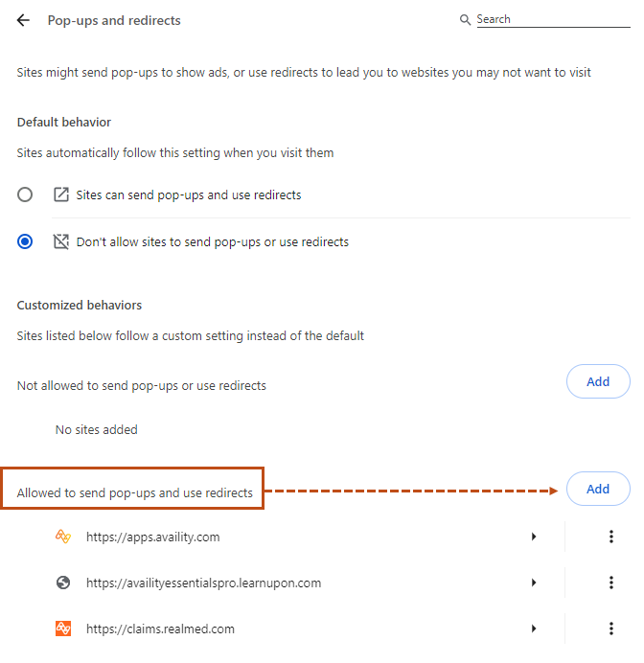Open the https://apps.availity.com entry
The image size is (644, 663).
(x=153, y=537)
